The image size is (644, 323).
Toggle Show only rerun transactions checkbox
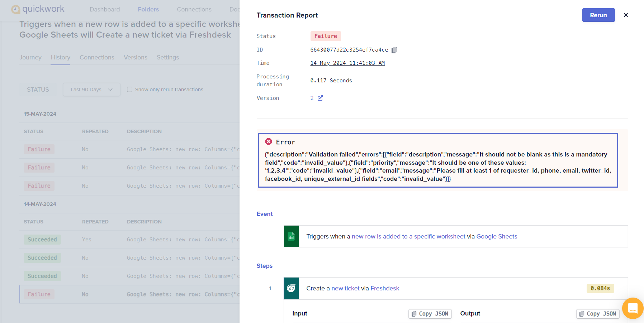point(130,90)
